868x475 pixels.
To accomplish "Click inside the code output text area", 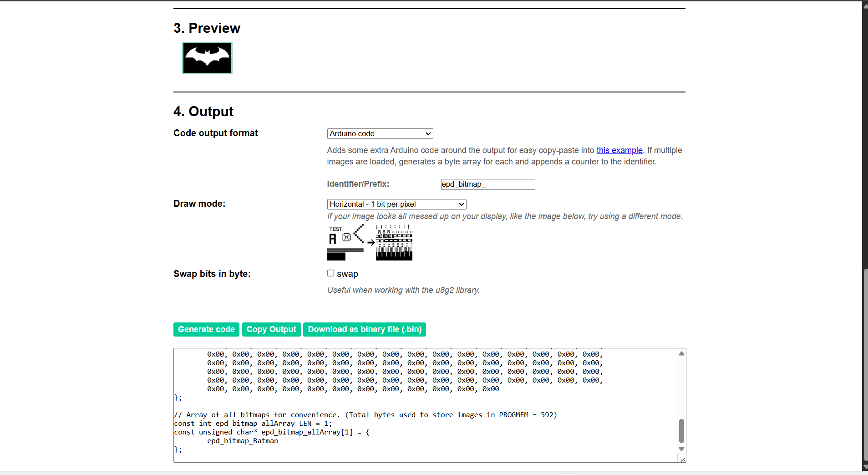I will click(x=426, y=405).
